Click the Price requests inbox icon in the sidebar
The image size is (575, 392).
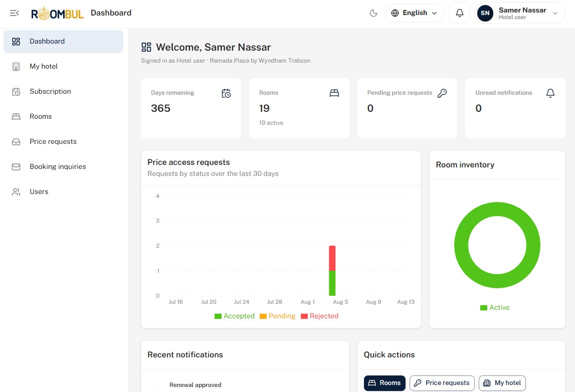click(16, 141)
